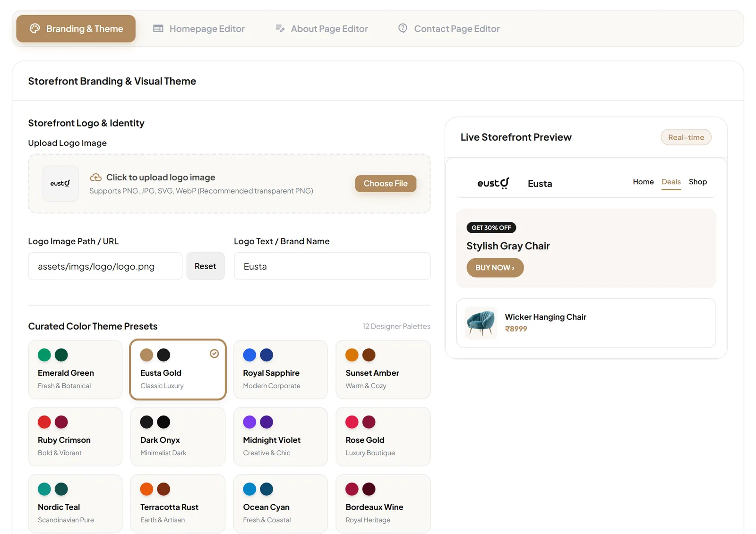This screenshot has width=756, height=534.
Task: Focus the Logo Text / Brand Name field
Action: [332, 266]
